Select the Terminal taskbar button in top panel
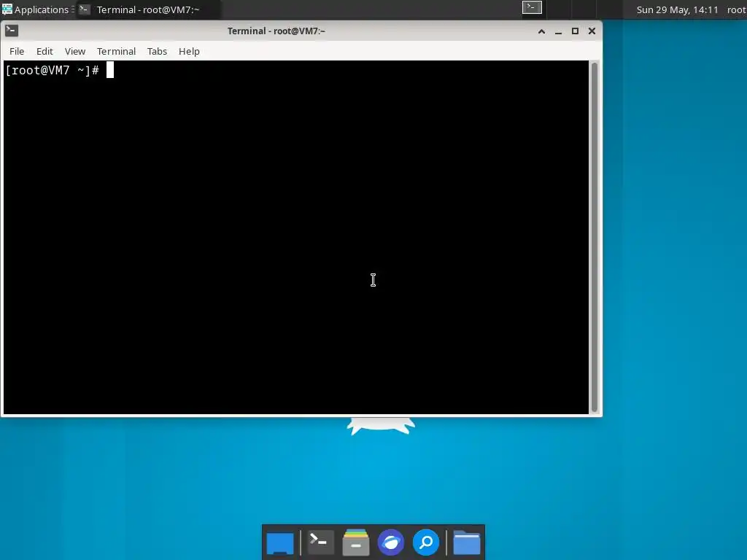Screen dimensions: 747x560 [147, 9]
